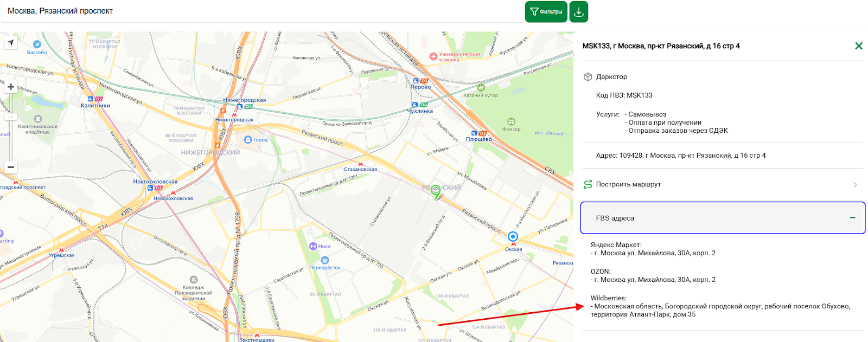Click the map geolocation arrow icon
Viewport: 868px width, 342px height.
[10, 43]
